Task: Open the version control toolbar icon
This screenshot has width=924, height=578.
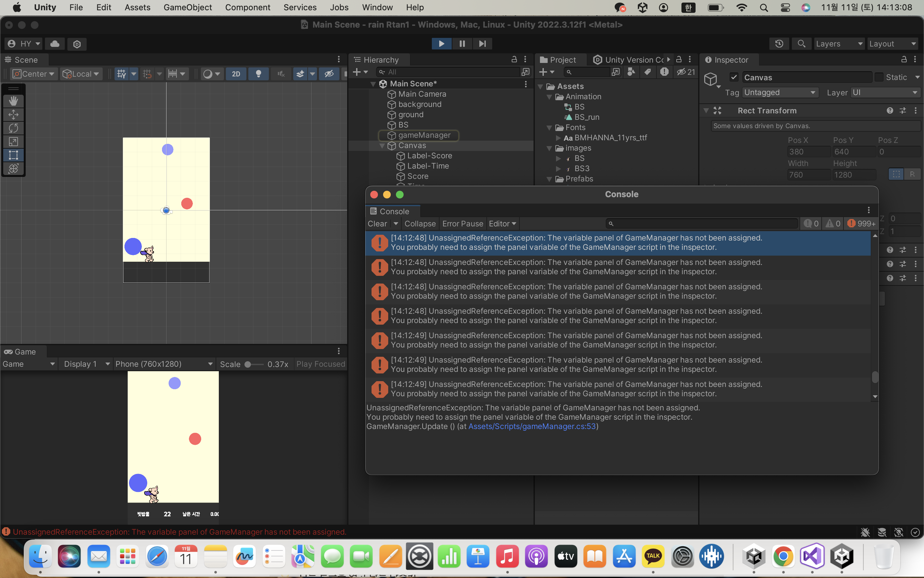Action: click(77, 44)
